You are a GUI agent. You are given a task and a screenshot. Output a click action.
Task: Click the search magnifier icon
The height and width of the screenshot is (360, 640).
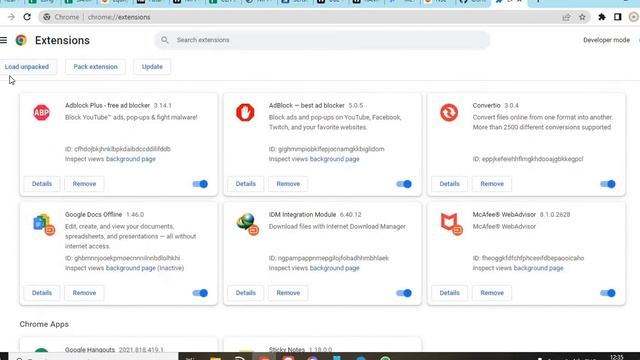[164, 40]
